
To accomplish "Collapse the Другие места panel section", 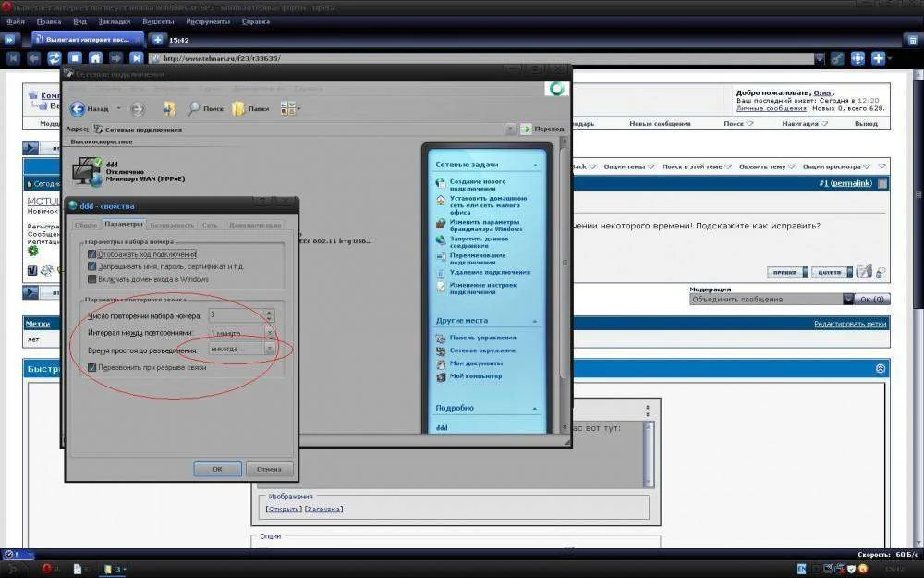I will pyautogui.click(x=535, y=322).
